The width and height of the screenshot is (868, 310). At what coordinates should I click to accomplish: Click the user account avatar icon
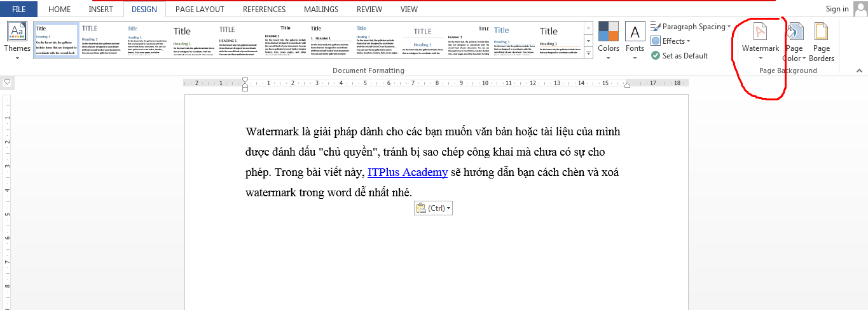(x=860, y=9)
